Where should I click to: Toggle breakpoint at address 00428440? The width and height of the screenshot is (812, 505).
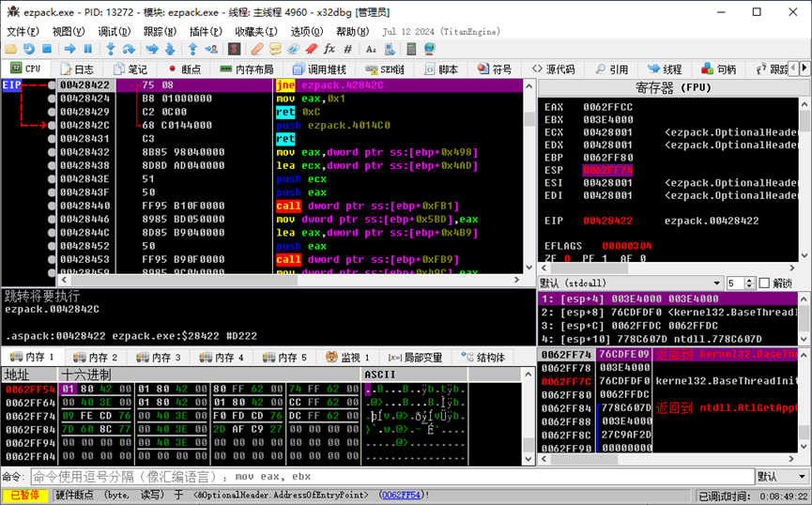(52, 206)
